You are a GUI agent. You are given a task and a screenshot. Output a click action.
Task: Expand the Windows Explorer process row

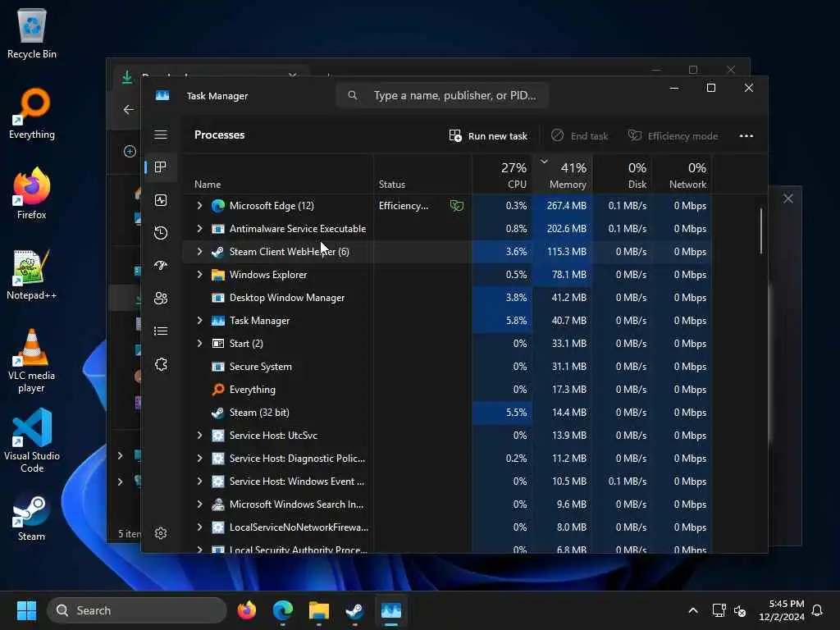[199, 274]
